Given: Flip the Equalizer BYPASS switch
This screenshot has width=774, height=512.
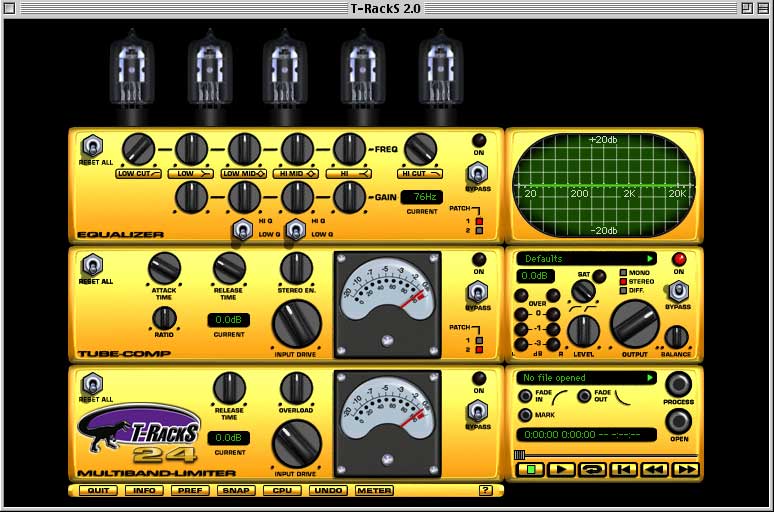Looking at the screenshot, I should click(x=477, y=173).
